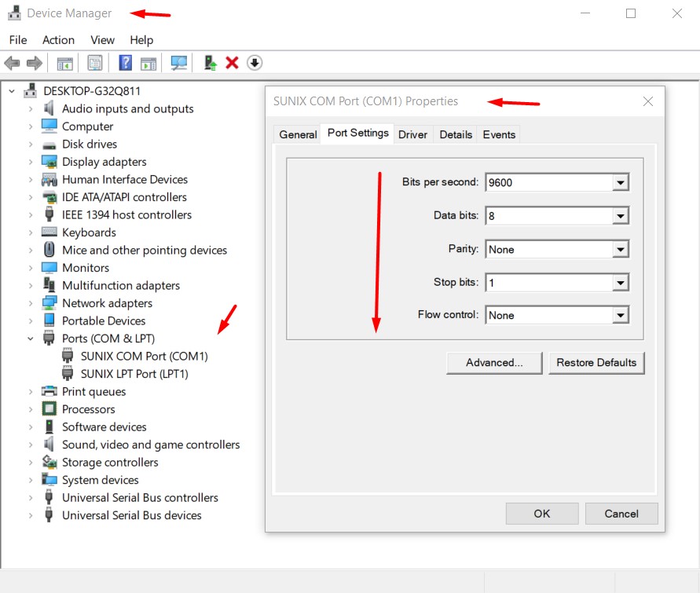Collapse the DESKTOP-G32Q811 root node

point(12,91)
